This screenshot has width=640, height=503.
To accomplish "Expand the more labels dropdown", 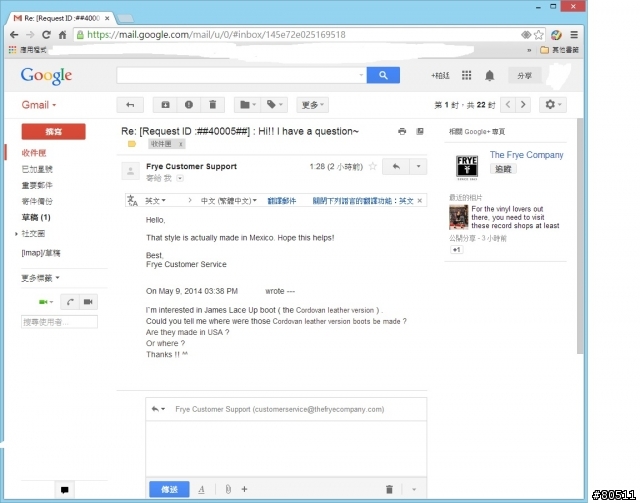I will (40, 278).
